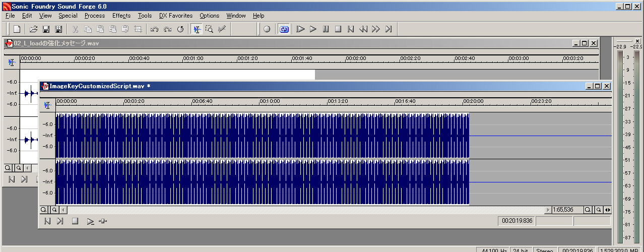Click maximize width button in ImageKeyCustomizedScript window
This screenshot has height=252, width=644.
(608, 210)
